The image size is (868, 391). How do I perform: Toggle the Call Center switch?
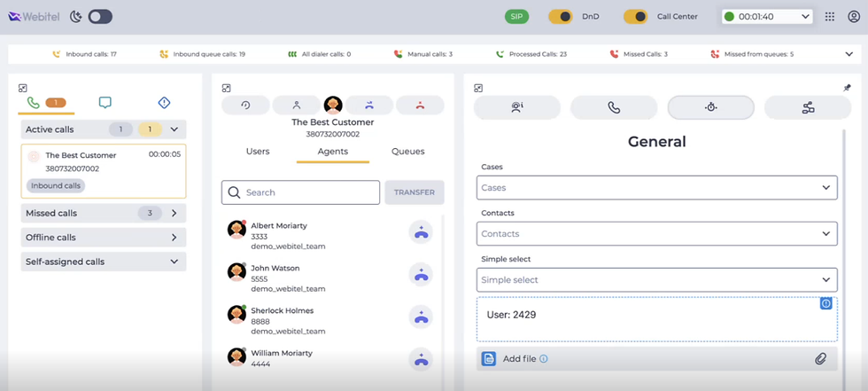636,17
